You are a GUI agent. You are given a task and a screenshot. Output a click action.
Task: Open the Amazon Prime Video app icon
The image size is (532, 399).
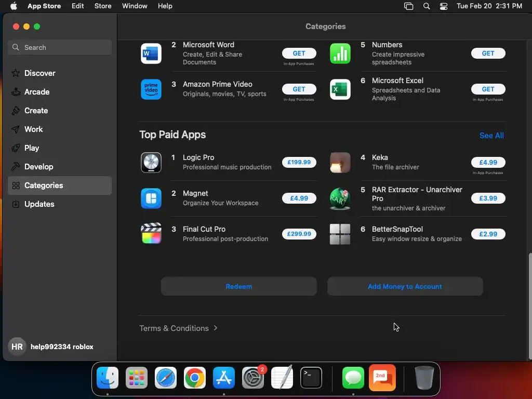pyautogui.click(x=151, y=89)
